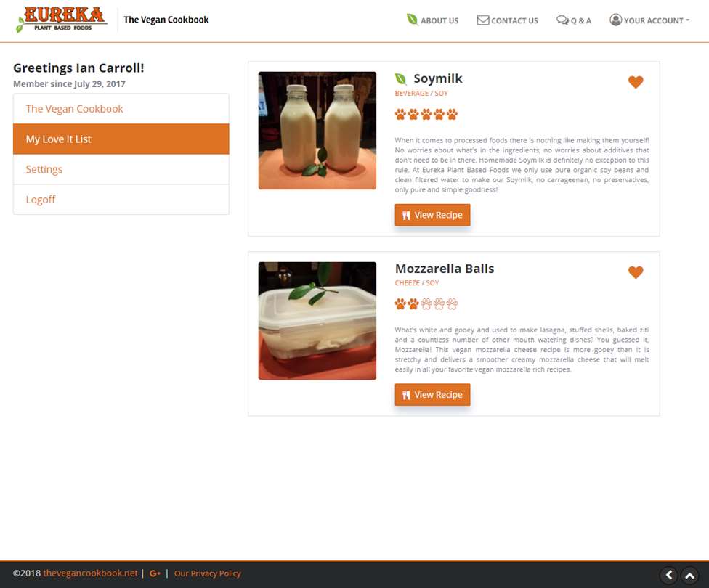Rate Mozzarella Balls with the fifth paw

pyautogui.click(x=452, y=303)
